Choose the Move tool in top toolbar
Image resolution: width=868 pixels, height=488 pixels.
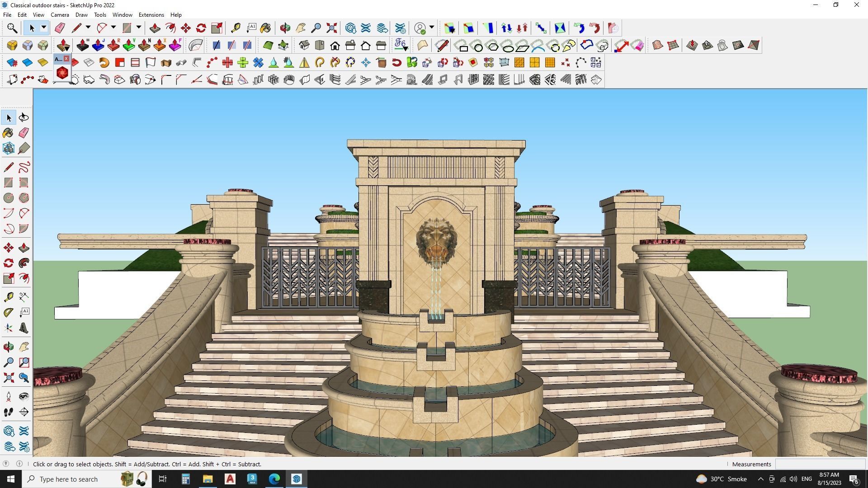pos(186,28)
